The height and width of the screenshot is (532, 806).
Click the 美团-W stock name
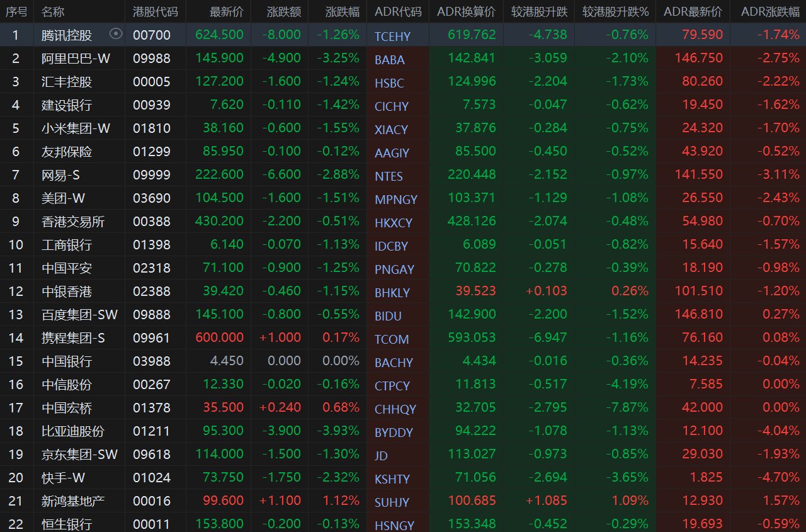pos(63,198)
